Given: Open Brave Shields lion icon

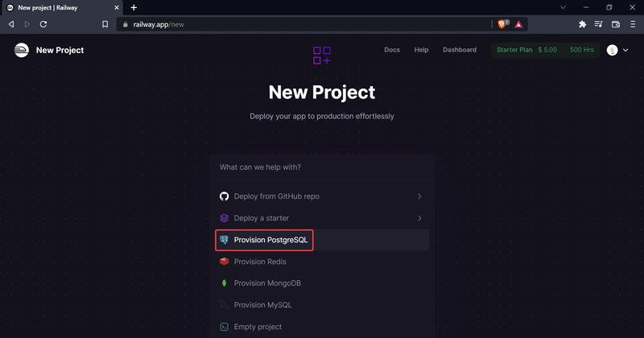Looking at the screenshot, I should point(502,24).
